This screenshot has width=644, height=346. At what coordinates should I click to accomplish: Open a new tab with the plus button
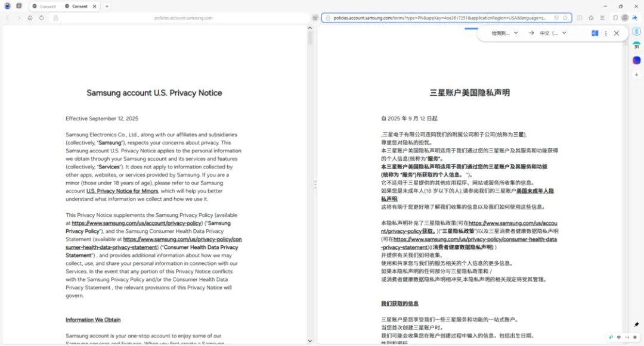pyautogui.click(x=107, y=6)
